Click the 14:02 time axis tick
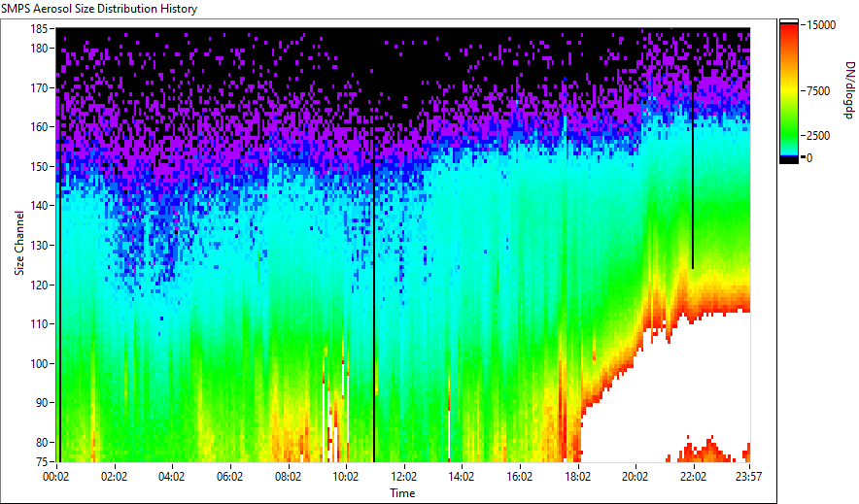This screenshot has height=504, width=859. click(x=462, y=477)
